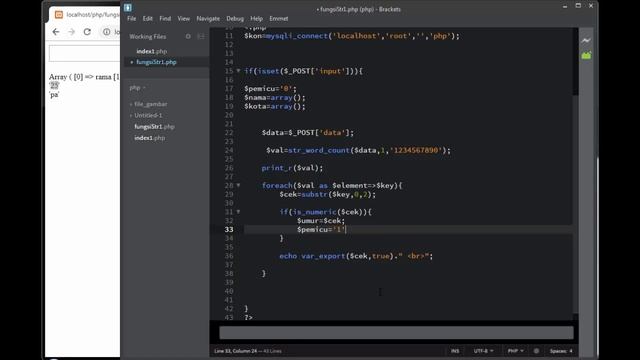640x360 pixels.
Task: Click the closing ?> tag on line 43
Action: 248,317
